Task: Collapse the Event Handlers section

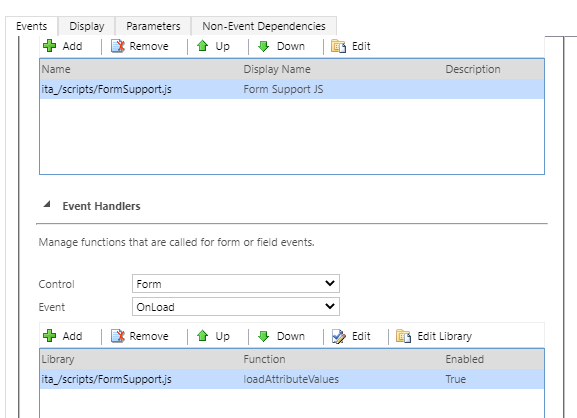Action: click(47, 205)
